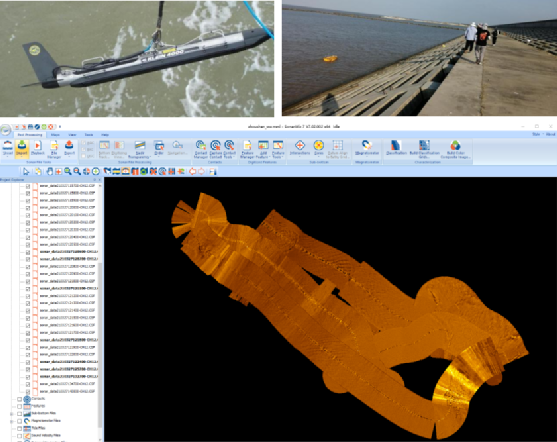
Task: Click the red center-on-point crosshair icon
Action: [58, 172]
